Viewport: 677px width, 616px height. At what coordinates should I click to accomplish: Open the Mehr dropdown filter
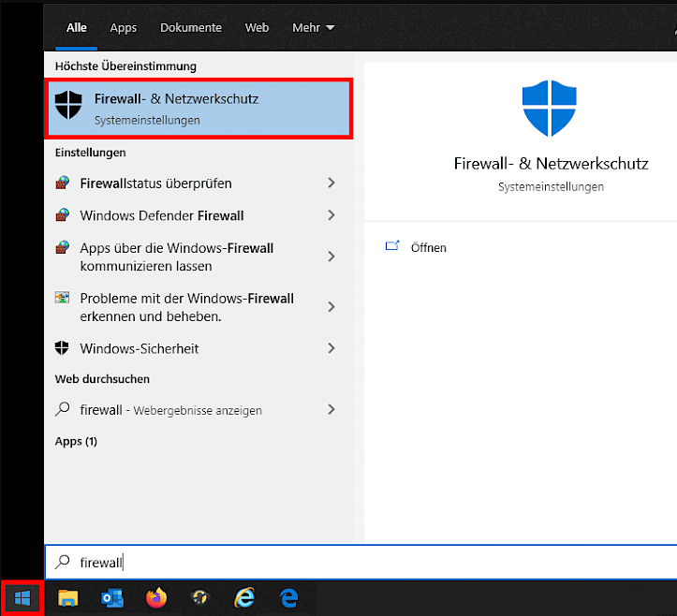tap(313, 28)
